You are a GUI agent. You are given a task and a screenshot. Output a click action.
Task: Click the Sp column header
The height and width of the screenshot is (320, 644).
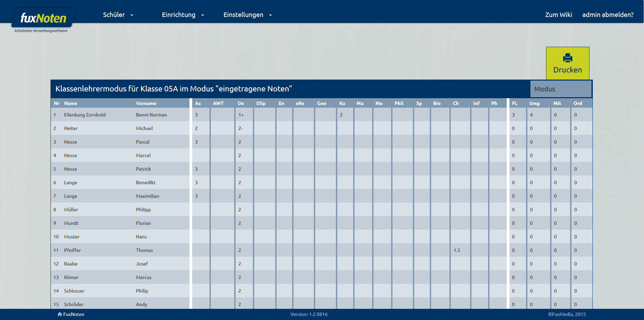pyautogui.click(x=419, y=103)
